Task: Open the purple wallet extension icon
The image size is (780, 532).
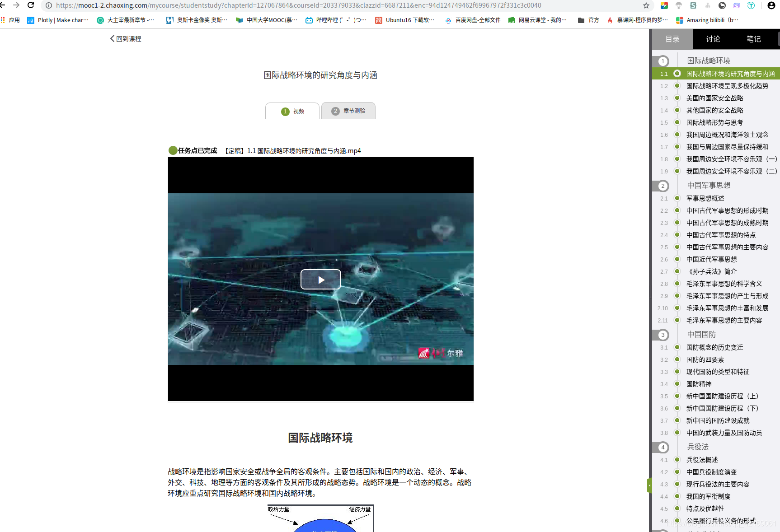Action: tap(737, 5)
